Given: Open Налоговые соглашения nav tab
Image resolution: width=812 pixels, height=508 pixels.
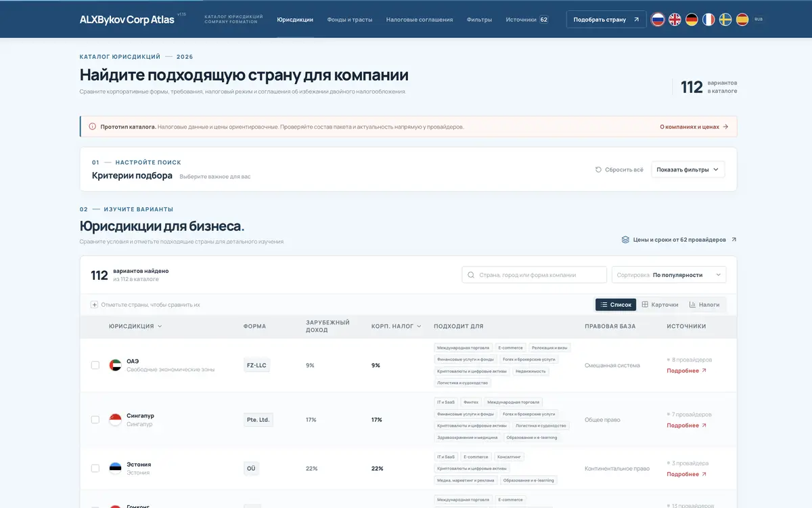Looking at the screenshot, I should 420,20.
